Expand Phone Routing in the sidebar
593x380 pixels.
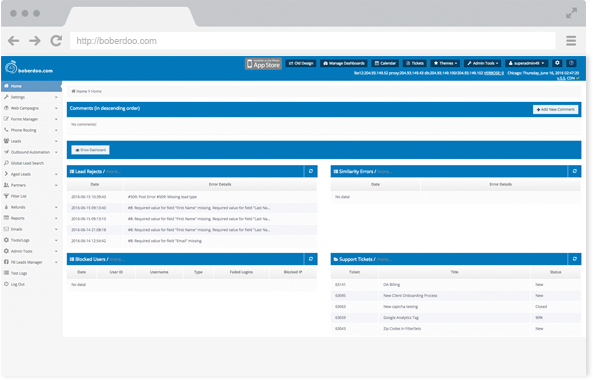click(x=31, y=130)
